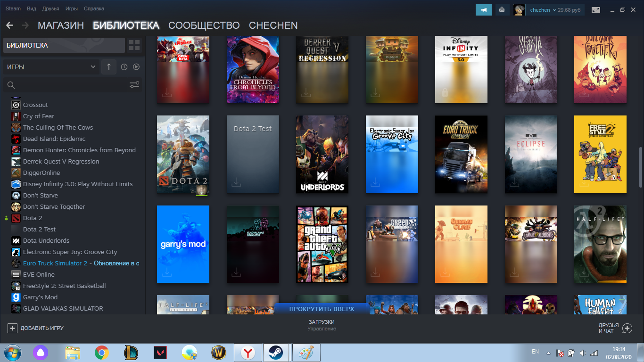644x362 pixels.
Task: Click the chechen profile avatar
Action: 520,10
